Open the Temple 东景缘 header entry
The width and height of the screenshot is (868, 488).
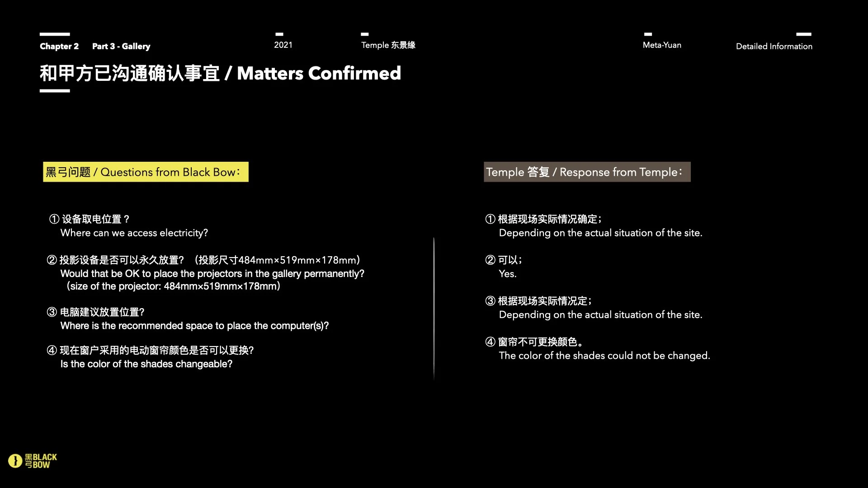click(x=388, y=45)
